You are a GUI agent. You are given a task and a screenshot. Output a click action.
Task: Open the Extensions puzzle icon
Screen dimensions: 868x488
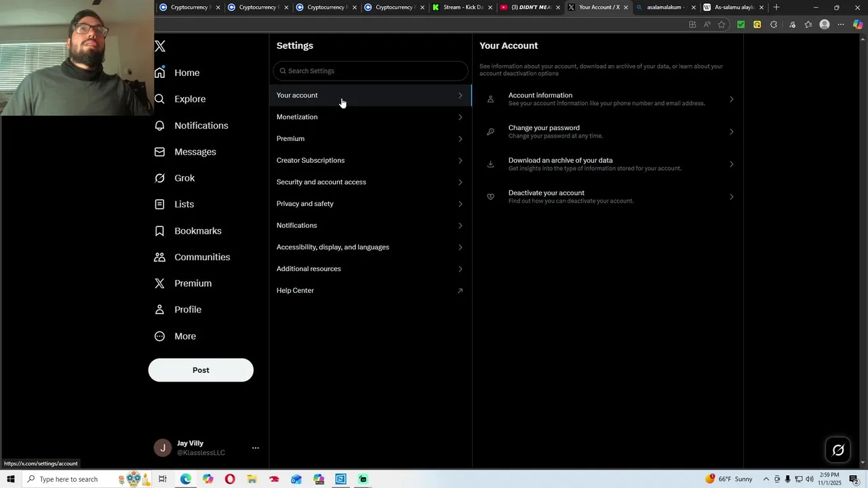tap(774, 24)
